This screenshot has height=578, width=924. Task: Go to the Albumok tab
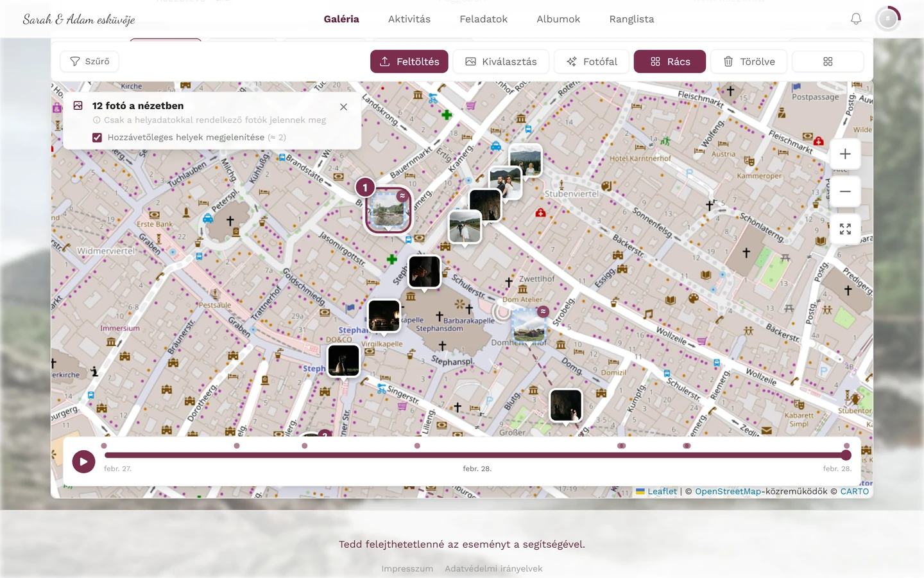558,19
